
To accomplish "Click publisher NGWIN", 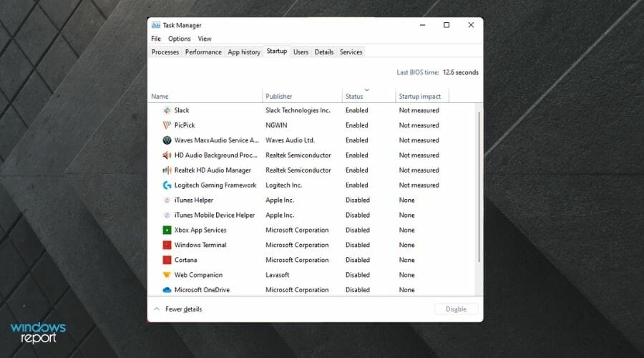I will coord(276,125).
